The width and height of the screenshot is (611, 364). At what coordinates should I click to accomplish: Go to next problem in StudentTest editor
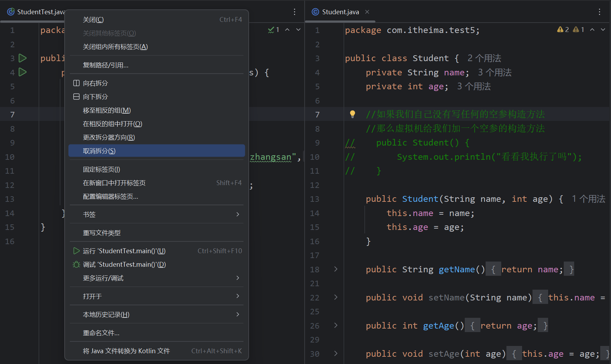pos(298,30)
